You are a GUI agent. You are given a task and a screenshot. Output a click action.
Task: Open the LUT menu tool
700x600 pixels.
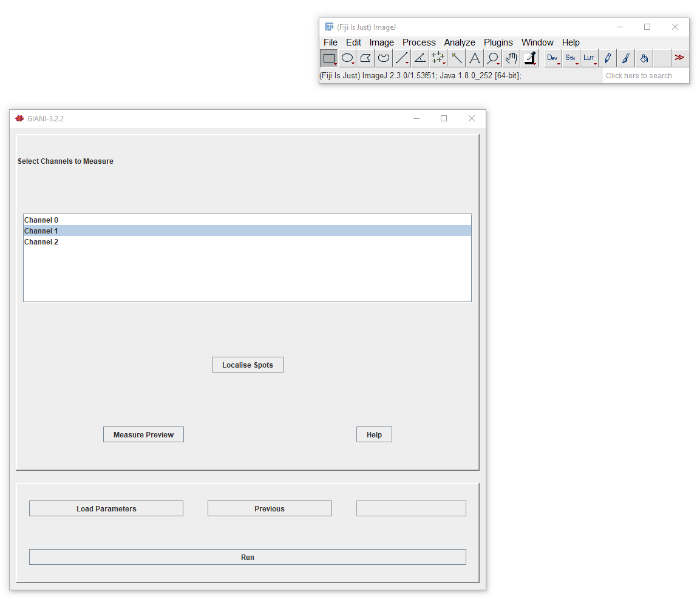point(590,58)
